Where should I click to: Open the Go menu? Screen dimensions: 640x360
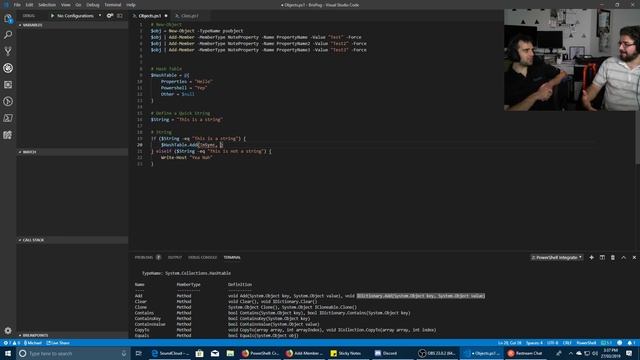point(78,5)
